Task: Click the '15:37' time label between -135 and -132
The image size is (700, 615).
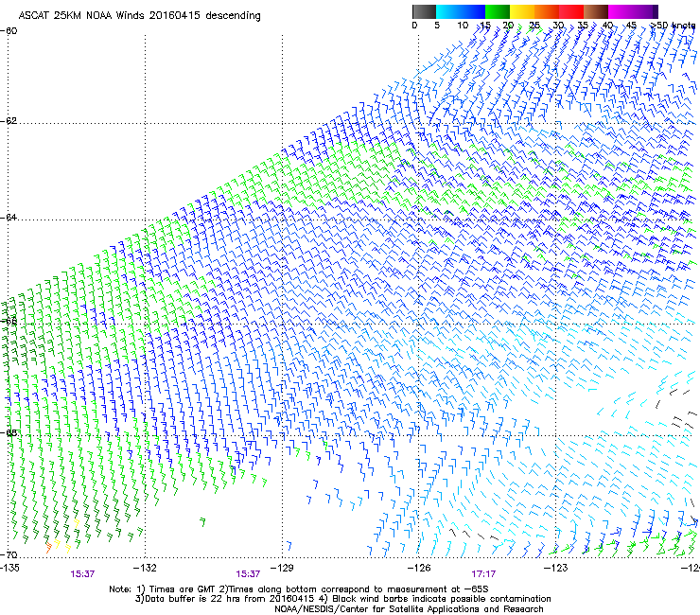Action: click(82, 574)
